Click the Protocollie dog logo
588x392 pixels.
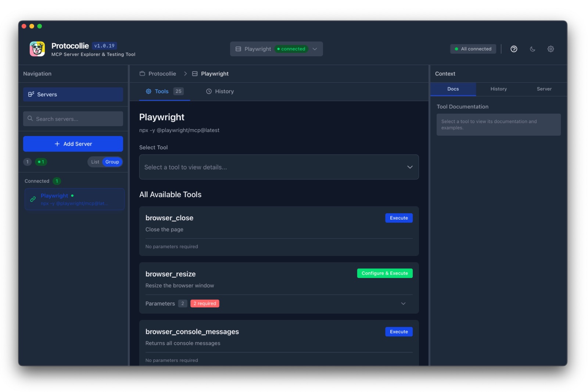[37, 49]
